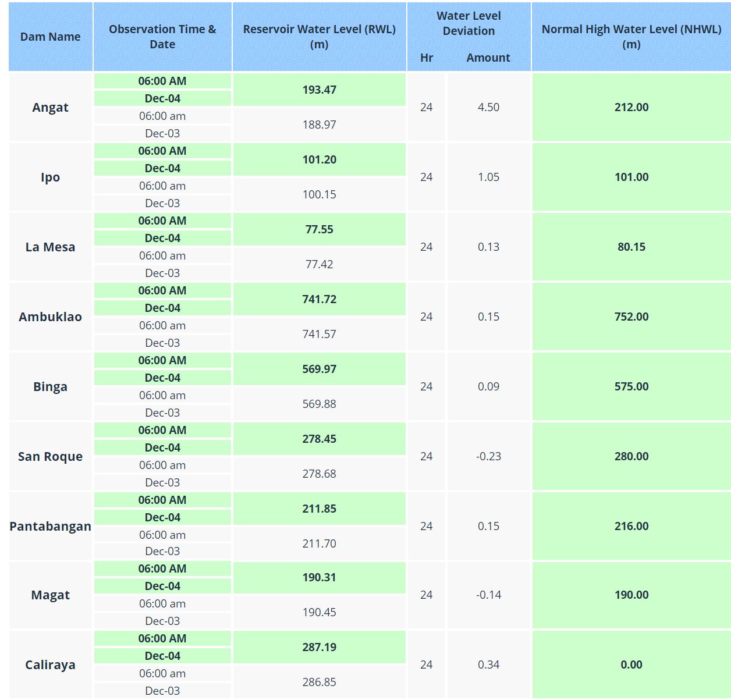Select the Angat dam name cell
This screenshot has height=700, width=731.
[x=50, y=107]
